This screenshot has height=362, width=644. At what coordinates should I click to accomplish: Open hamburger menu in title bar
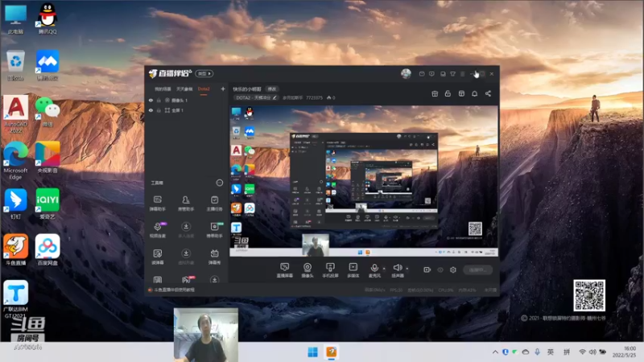pos(462,74)
